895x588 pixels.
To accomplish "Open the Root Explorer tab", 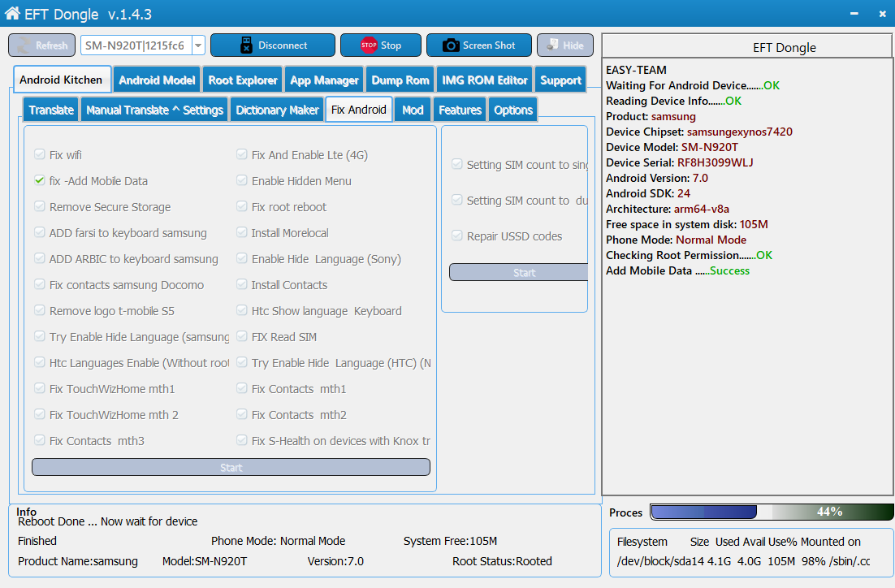I will (243, 80).
